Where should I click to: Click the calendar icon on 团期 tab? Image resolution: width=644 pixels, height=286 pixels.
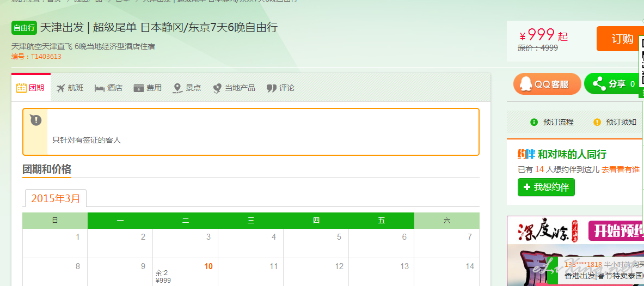[21, 88]
